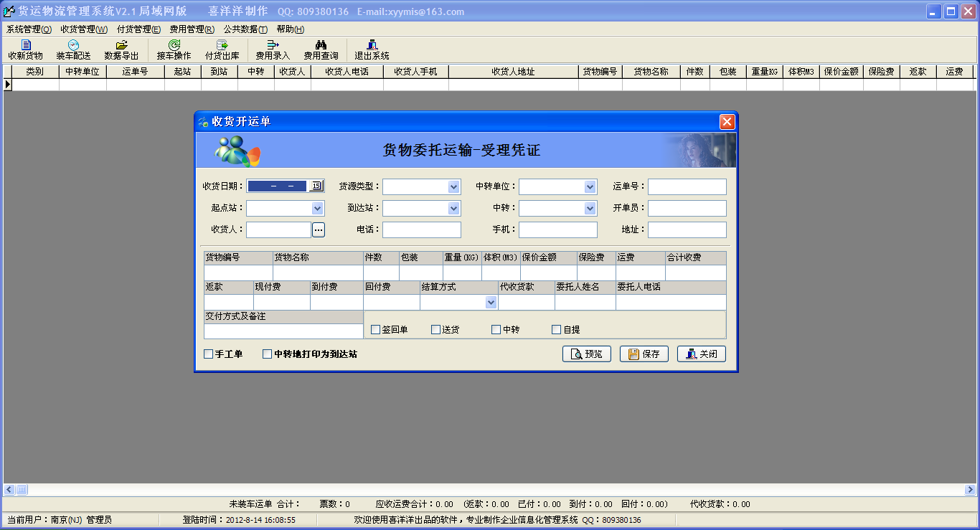Click the 数据导出 export icon
Image resolution: width=980 pixels, height=530 pixels.
pos(121,45)
